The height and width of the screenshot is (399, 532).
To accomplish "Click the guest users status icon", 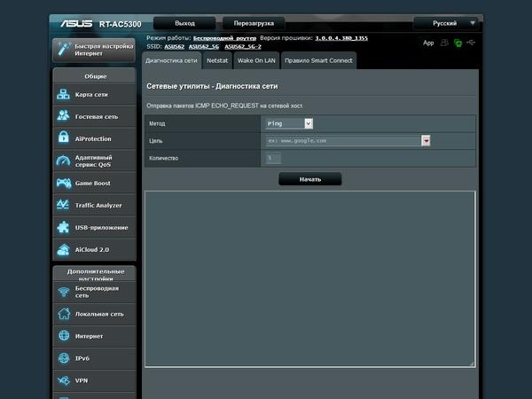I will click(444, 43).
